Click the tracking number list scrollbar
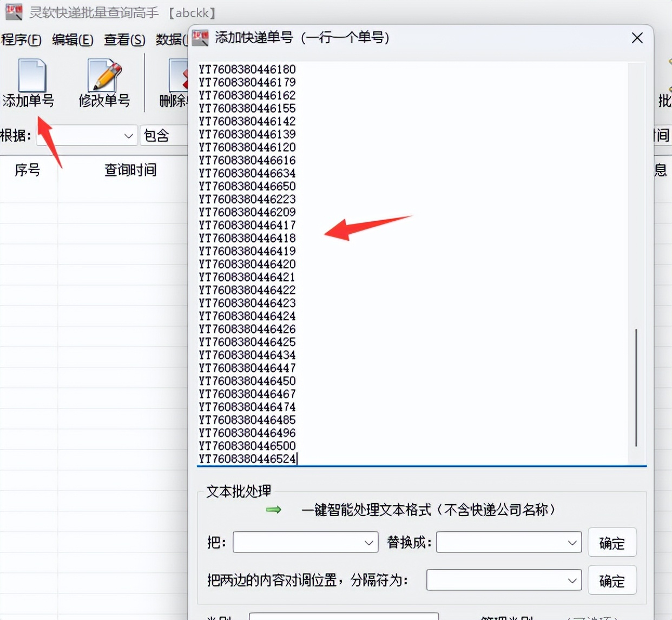672x620 pixels. (636, 387)
